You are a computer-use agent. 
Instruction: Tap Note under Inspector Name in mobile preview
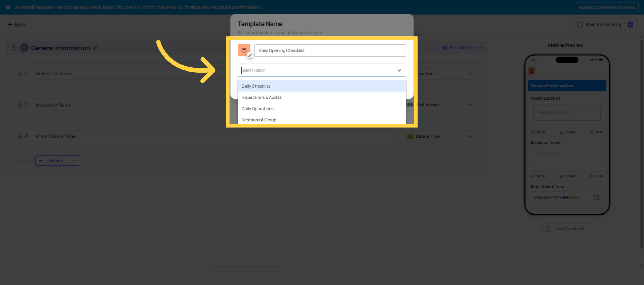tap(538, 176)
